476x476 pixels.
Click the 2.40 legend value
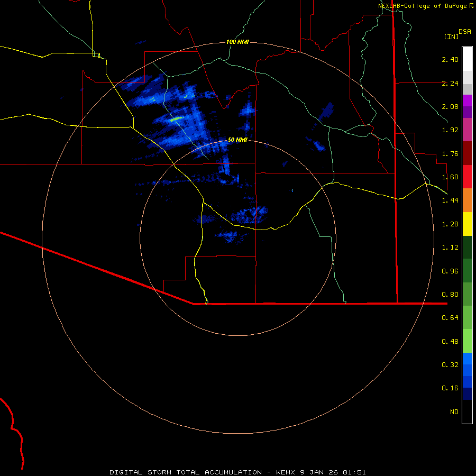pos(450,59)
